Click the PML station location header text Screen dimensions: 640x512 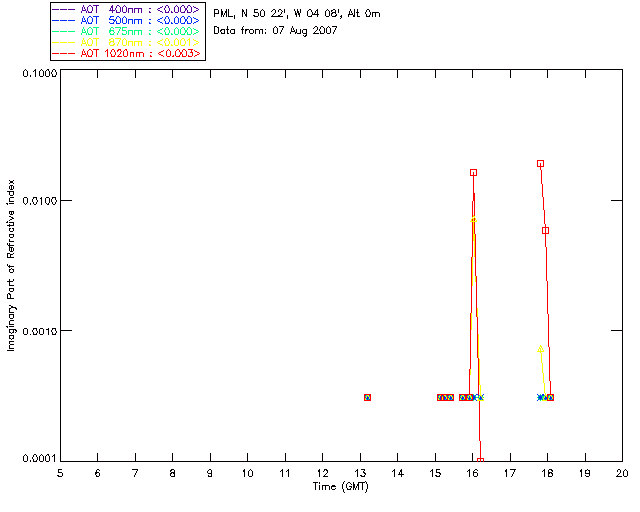pos(297,14)
